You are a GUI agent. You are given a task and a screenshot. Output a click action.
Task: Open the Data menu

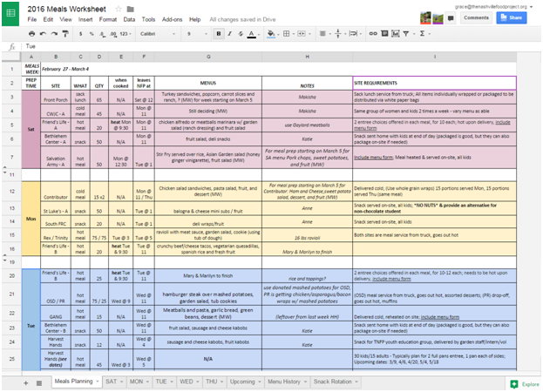coord(129,19)
